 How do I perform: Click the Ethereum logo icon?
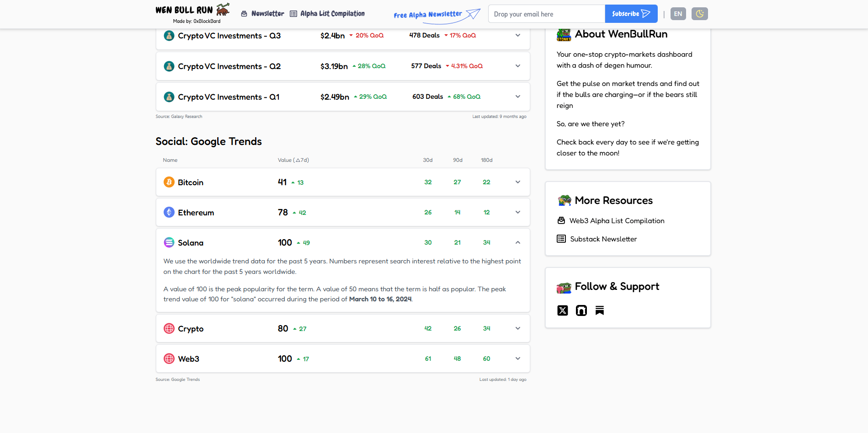pos(169,212)
